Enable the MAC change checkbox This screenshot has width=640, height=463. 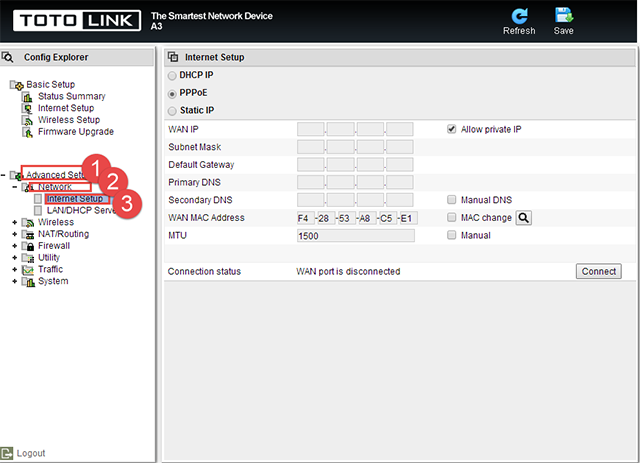[x=451, y=217]
